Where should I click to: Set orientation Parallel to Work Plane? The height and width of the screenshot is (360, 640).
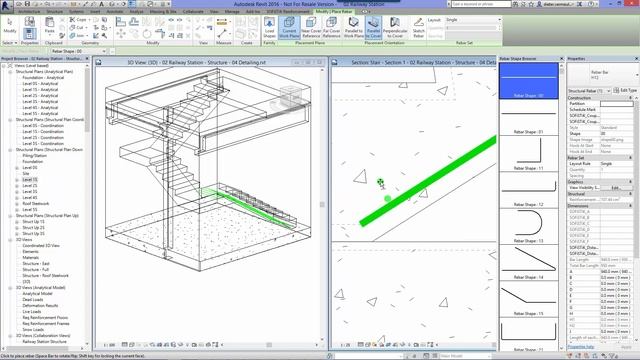[353, 27]
